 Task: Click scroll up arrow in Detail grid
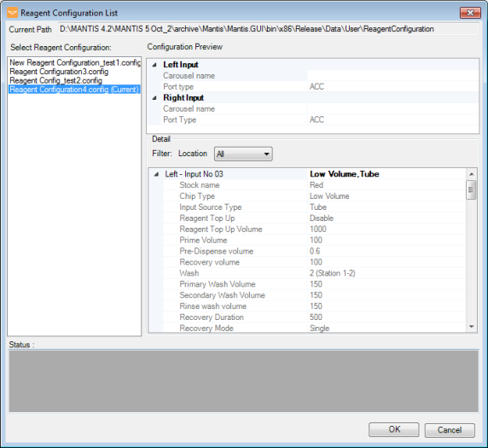[471, 174]
